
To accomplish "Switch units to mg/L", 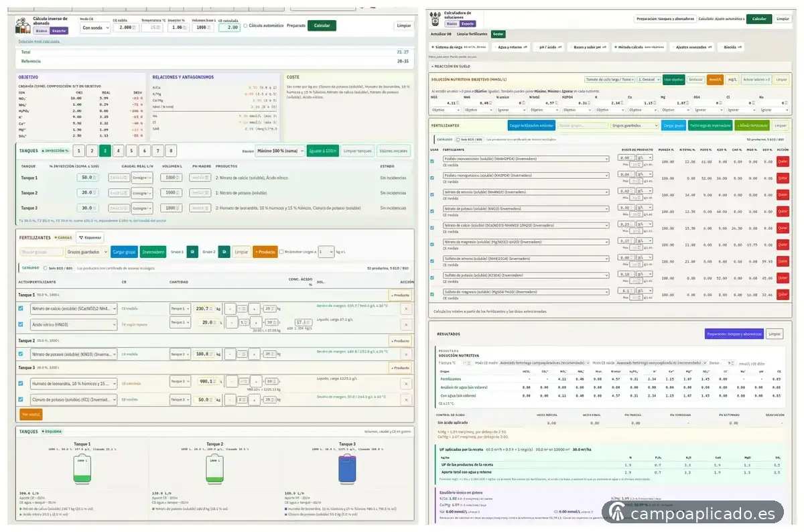I will coord(732,79).
